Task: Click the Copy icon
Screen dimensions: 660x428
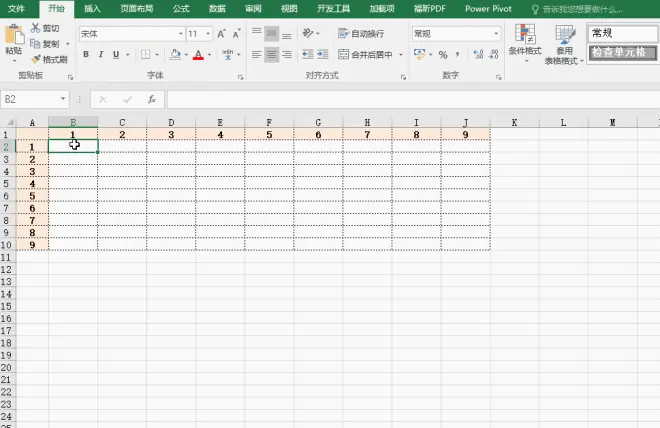Action: pos(35,43)
